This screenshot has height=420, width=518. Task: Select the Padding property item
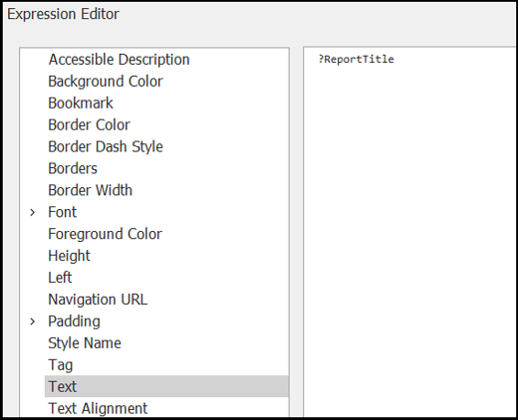point(74,321)
